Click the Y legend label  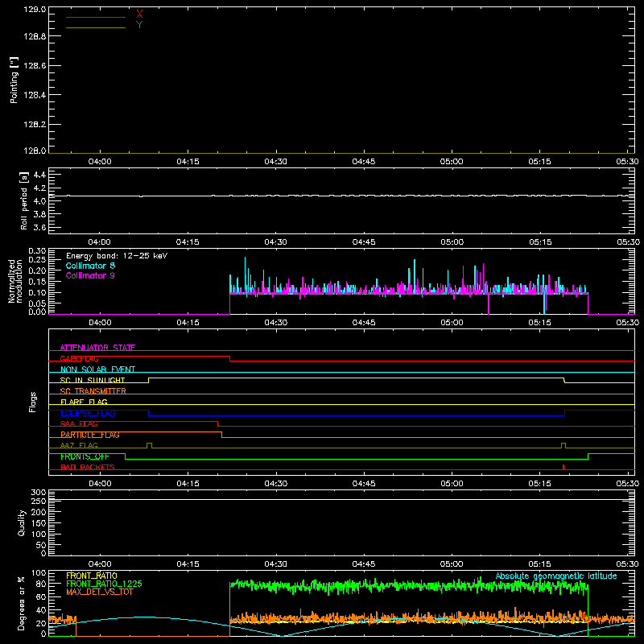pyautogui.click(x=139, y=25)
